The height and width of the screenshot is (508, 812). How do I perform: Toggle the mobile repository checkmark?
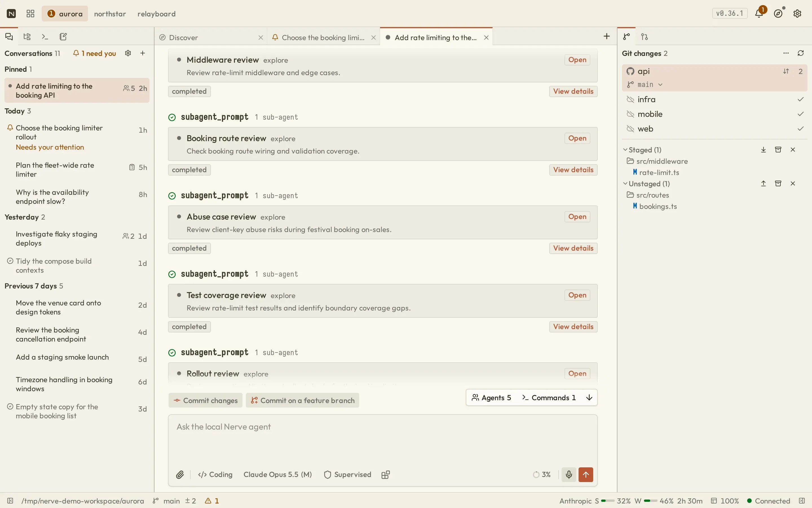tap(801, 114)
